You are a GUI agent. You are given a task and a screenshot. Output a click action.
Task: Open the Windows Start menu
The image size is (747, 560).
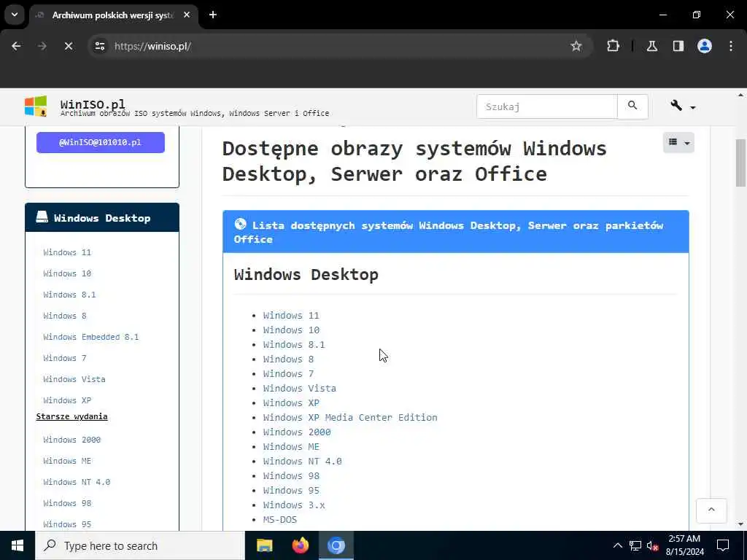point(18,545)
